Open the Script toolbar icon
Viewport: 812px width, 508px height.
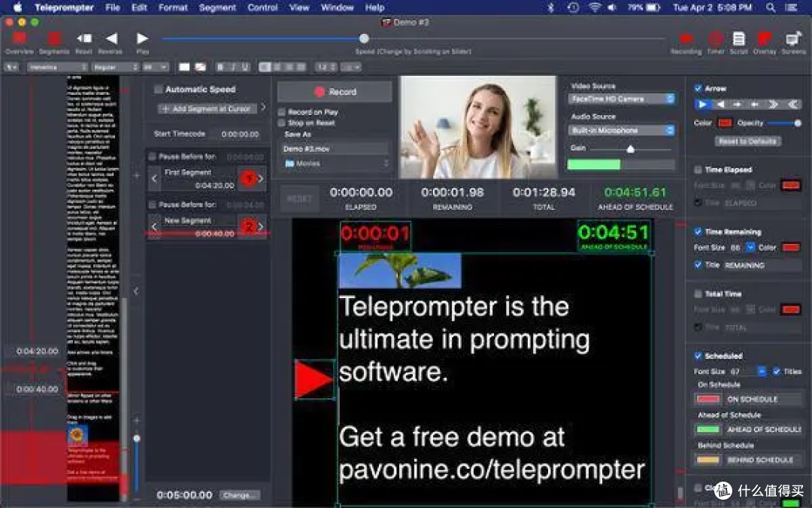[x=739, y=39]
